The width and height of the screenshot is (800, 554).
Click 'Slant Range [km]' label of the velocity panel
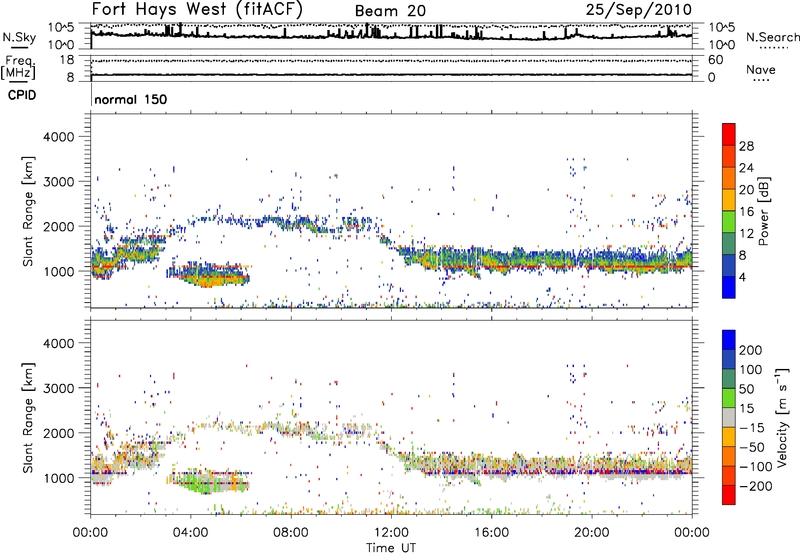tap(28, 418)
